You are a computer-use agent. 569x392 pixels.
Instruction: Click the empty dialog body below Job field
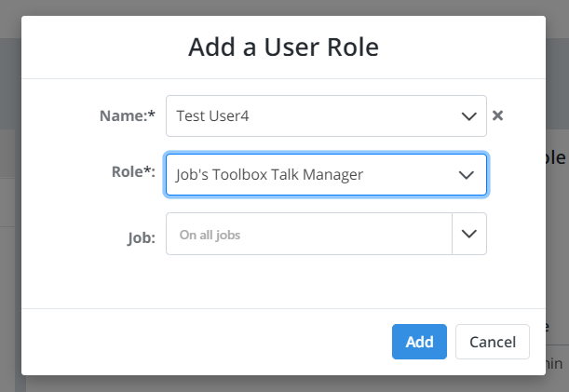(x=283, y=281)
